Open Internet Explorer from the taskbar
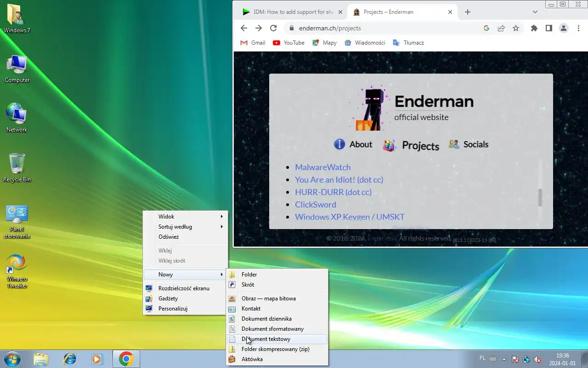The height and width of the screenshot is (368, 588). coord(69,359)
